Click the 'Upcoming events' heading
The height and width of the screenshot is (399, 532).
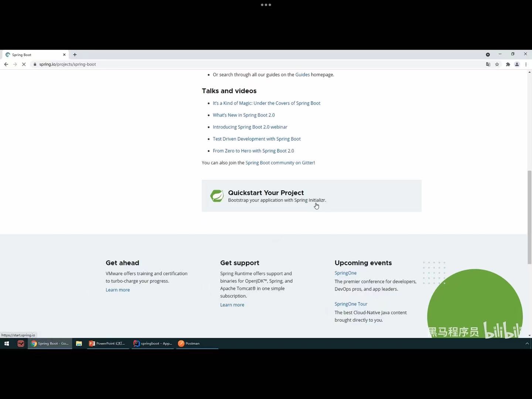363,263
